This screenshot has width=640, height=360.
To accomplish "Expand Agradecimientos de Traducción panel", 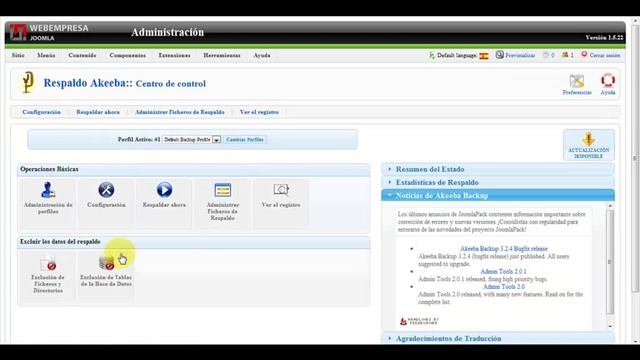I will tap(498, 338).
